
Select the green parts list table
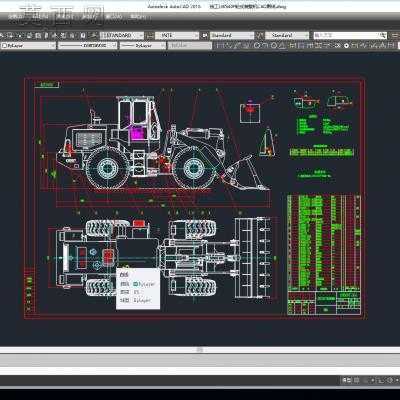tap(324, 243)
